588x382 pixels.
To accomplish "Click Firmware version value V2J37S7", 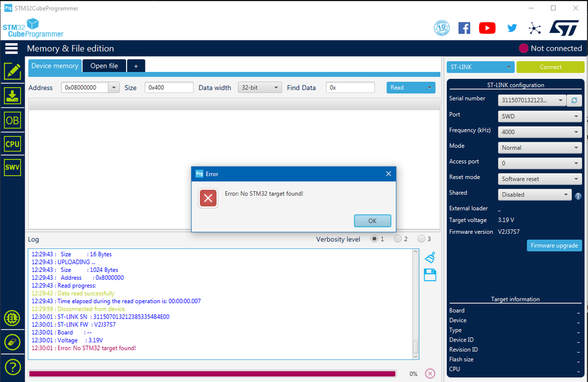I will tap(509, 232).
